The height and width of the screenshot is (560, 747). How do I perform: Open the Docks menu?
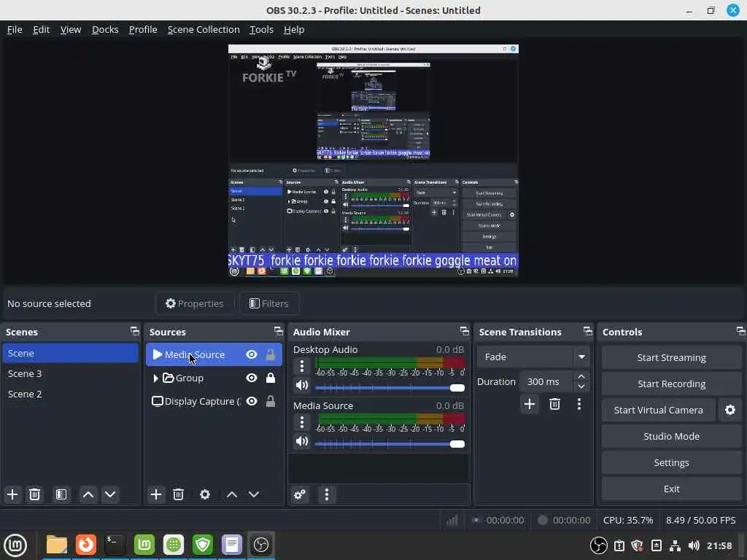105,29
